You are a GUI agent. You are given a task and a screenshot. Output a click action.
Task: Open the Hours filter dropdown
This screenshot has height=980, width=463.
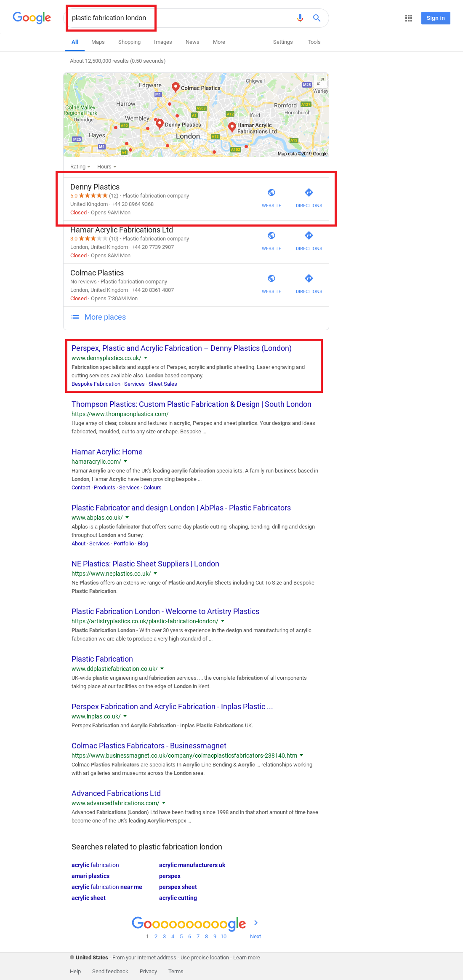(106, 167)
